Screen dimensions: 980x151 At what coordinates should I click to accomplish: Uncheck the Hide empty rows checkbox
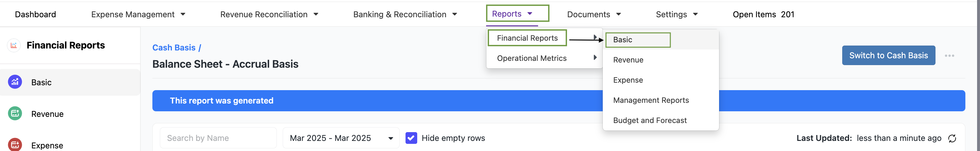point(411,138)
